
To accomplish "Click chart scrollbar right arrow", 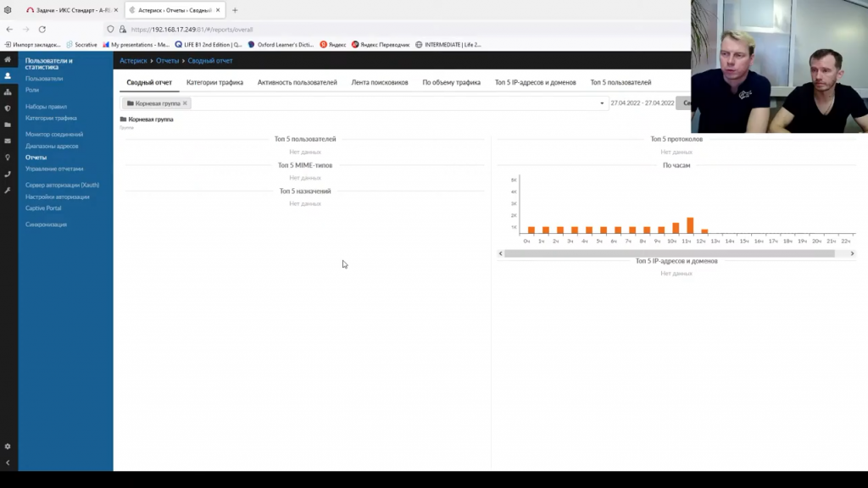I will click(853, 253).
